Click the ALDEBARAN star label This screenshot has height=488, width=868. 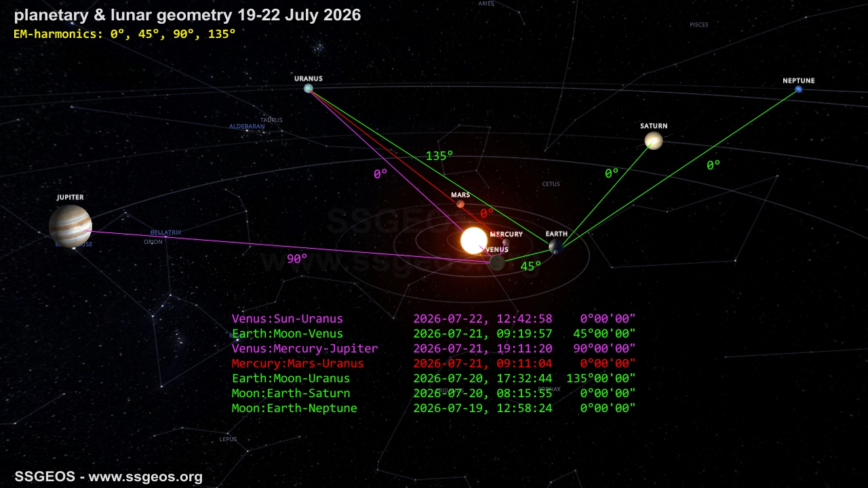pyautogui.click(x=246, y=127)
